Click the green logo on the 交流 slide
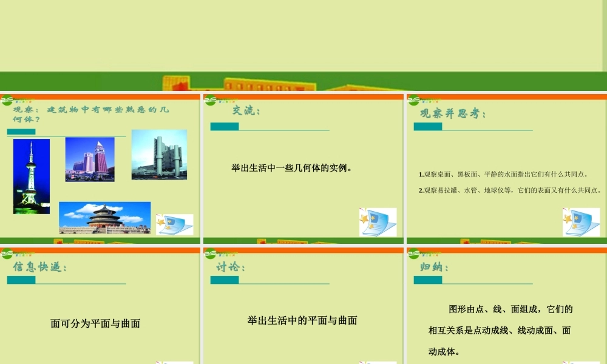The image size is (607, 364). (211, 101)
